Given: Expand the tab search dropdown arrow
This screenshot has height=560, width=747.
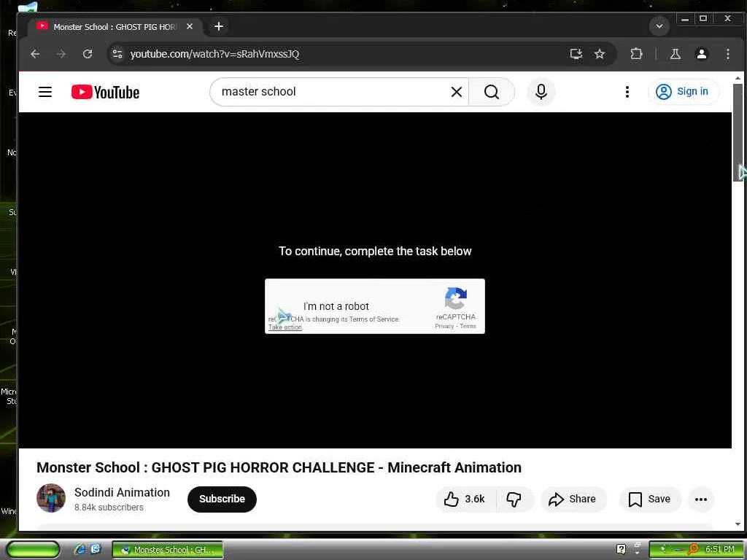Looking at the screenshot, I should coord(659,26).
